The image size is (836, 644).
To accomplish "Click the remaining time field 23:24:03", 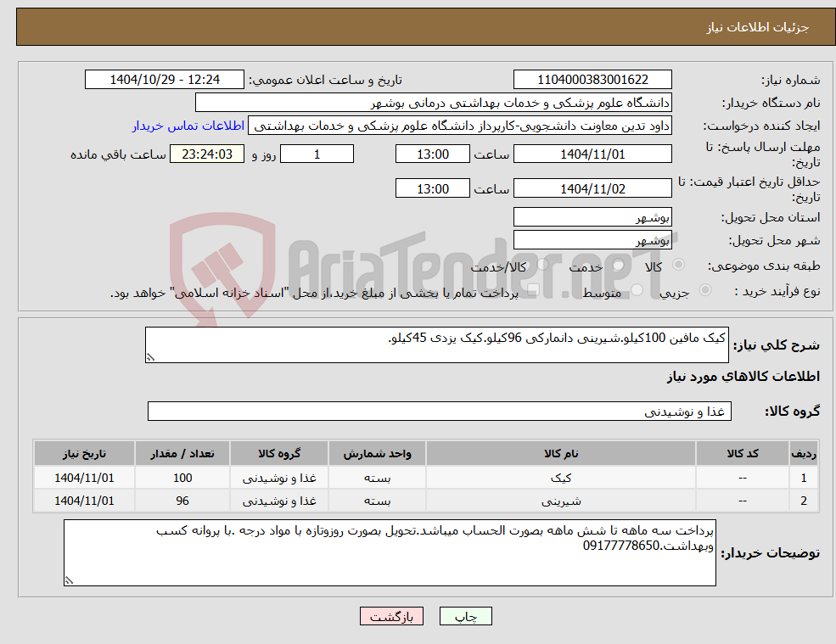I will tap(207, 154).
